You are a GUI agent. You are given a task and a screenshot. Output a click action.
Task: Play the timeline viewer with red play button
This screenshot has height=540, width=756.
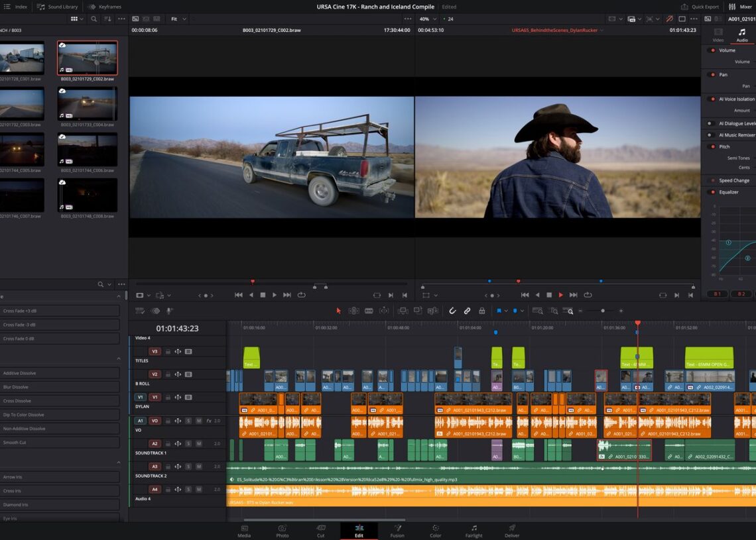561,295
